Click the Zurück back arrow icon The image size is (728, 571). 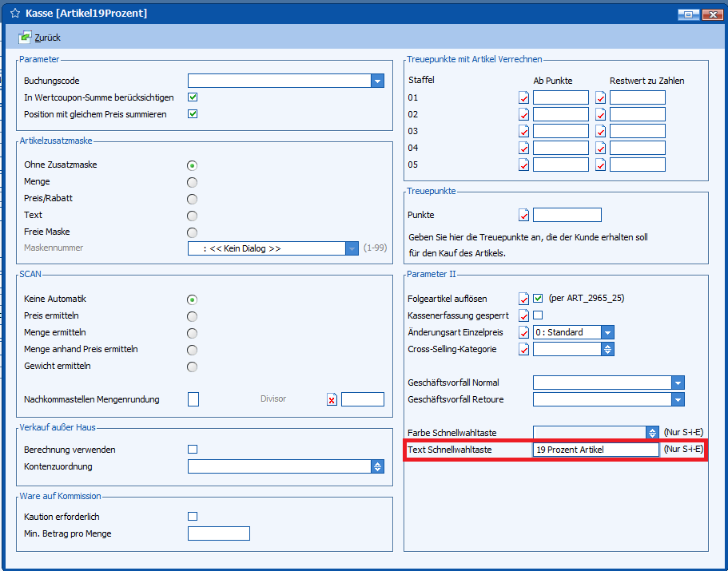pyautogui.click(x=26, y=38)
